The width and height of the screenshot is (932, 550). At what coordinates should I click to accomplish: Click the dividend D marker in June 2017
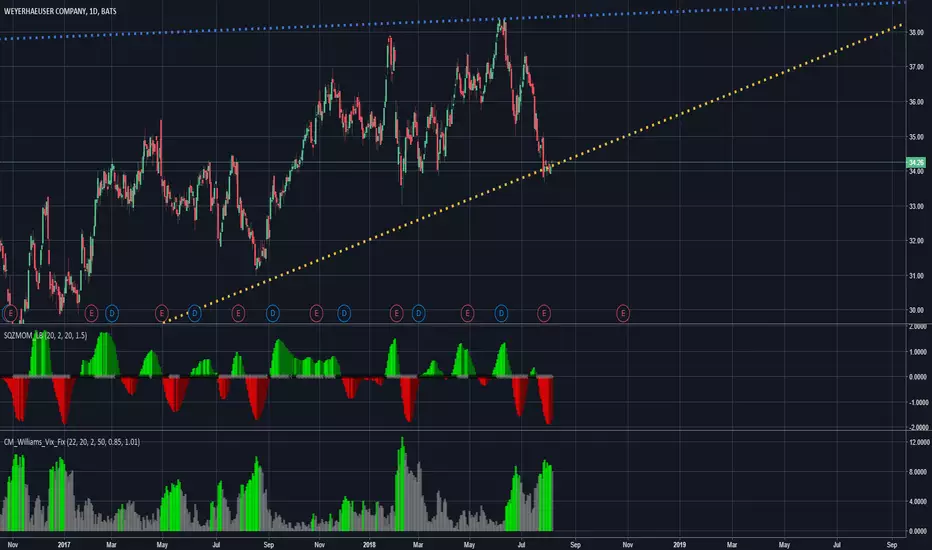point(194,313)
